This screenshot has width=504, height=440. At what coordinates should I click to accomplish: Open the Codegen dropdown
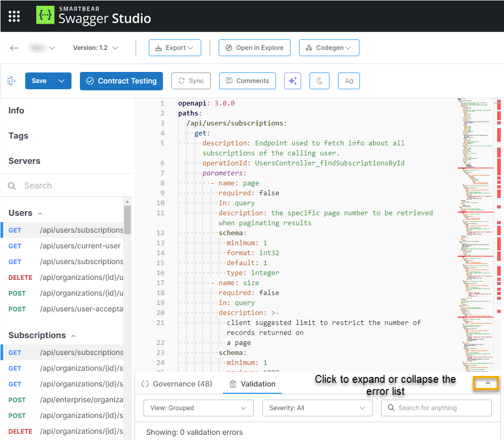pyautogui.click(x=329, y=48)
